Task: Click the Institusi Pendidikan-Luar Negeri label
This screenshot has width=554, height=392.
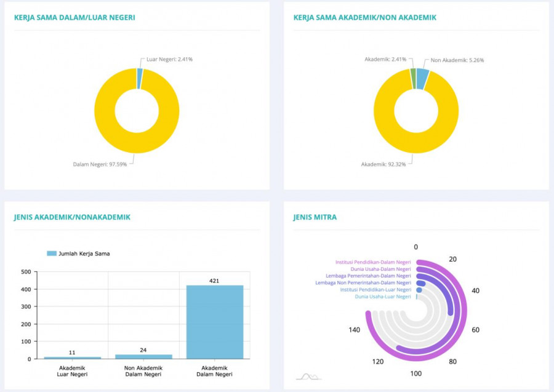Action: [375, 289]
